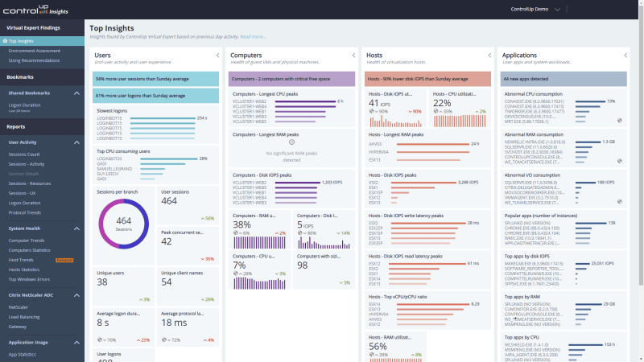644x362 pixels.
Task: Open Sessions Count report
Action: pos(24,154)
